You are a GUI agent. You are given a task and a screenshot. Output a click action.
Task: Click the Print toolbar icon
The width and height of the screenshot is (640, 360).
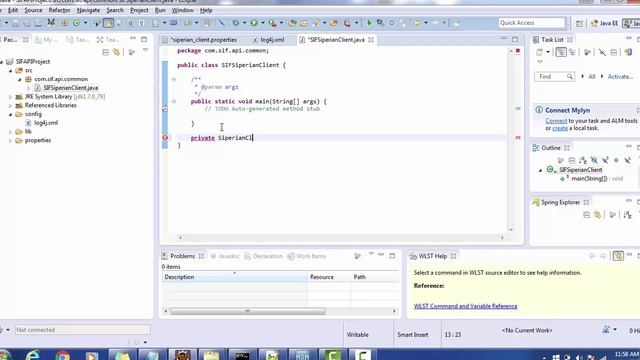click(x=38, y=23)
